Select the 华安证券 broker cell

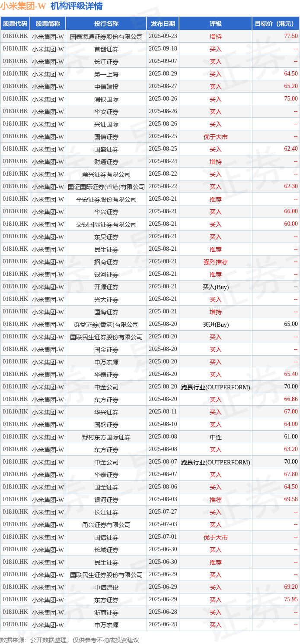pos(106,112)
